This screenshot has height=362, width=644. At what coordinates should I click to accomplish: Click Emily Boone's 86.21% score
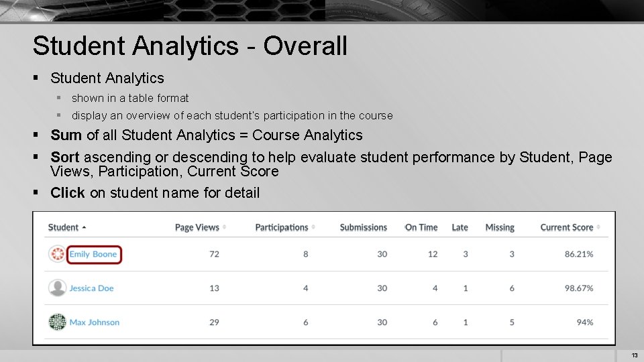(x=579, y=254)
